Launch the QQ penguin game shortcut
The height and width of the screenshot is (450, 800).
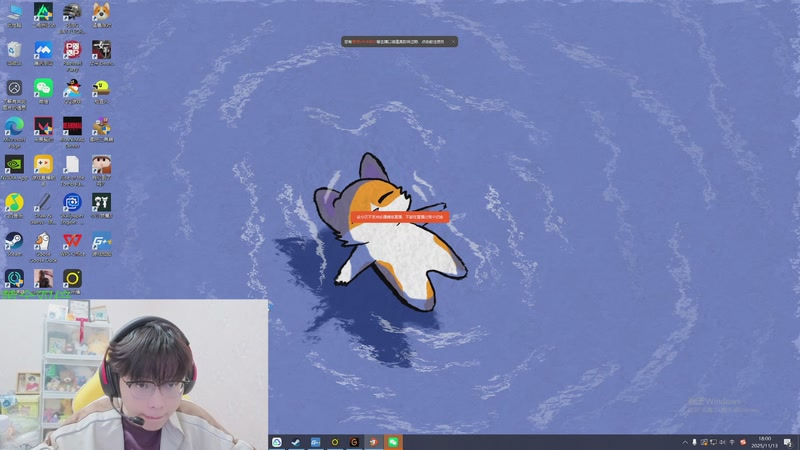[x=72, y=91]
